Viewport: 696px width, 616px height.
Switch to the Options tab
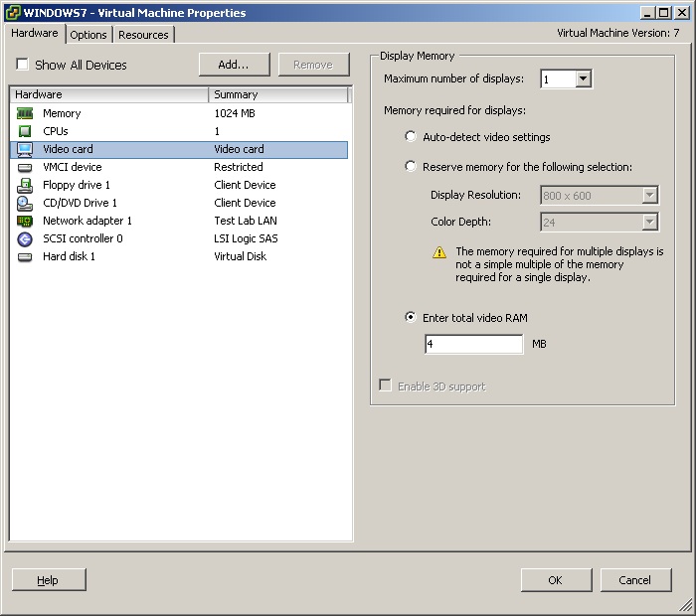(88, 35)
